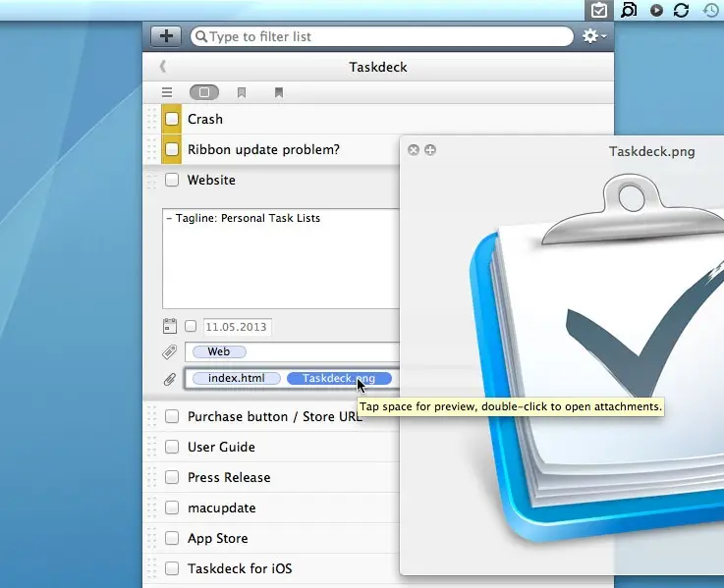
Task: Select the list view lines icon
Action: tap(167, 92)
